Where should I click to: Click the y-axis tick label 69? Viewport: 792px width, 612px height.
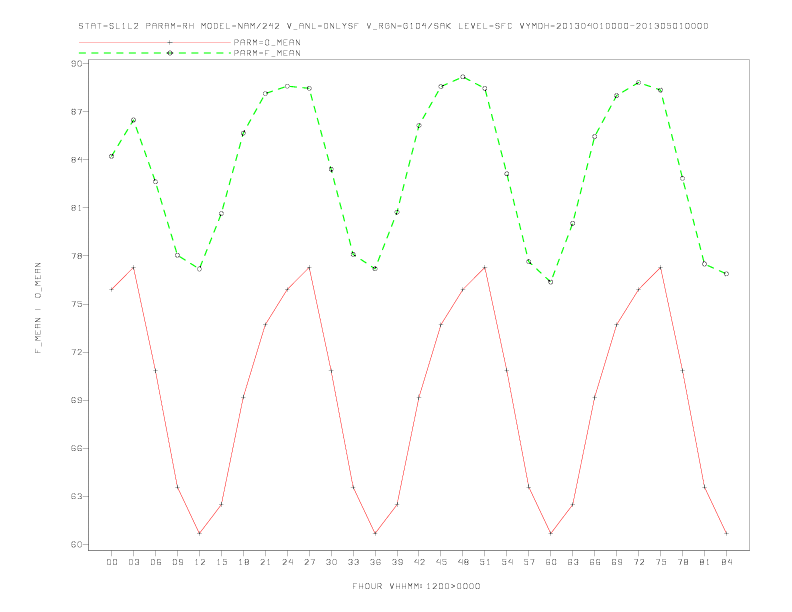point(77,400)
